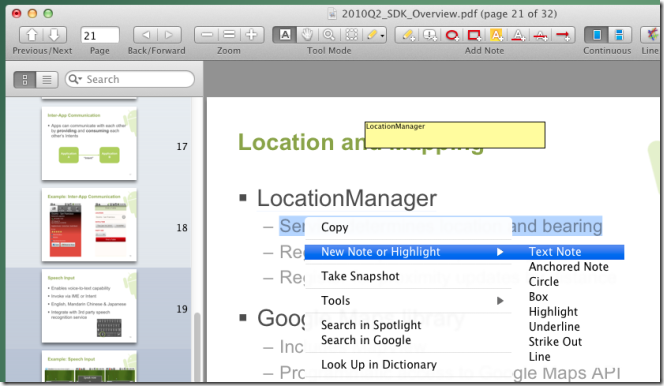The image size is (664, 386).
Task: Add a line note from toolbar
Action: 563,35
